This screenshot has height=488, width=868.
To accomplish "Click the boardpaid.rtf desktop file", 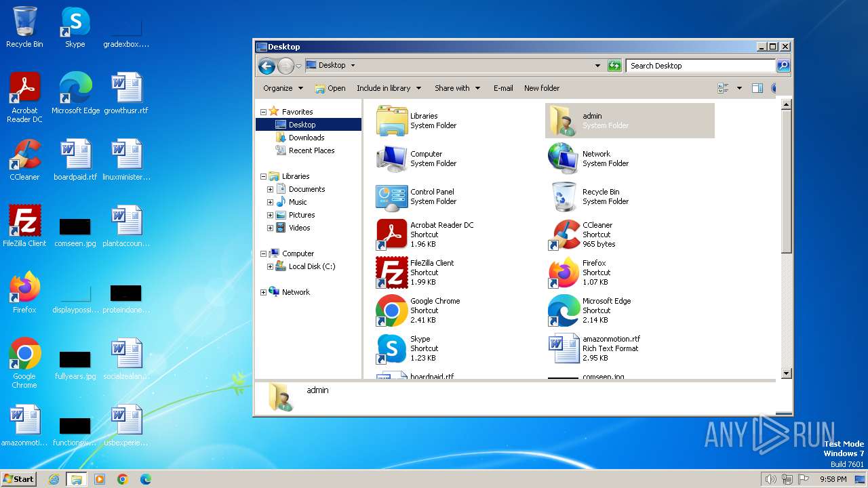I will click(75, 160).
